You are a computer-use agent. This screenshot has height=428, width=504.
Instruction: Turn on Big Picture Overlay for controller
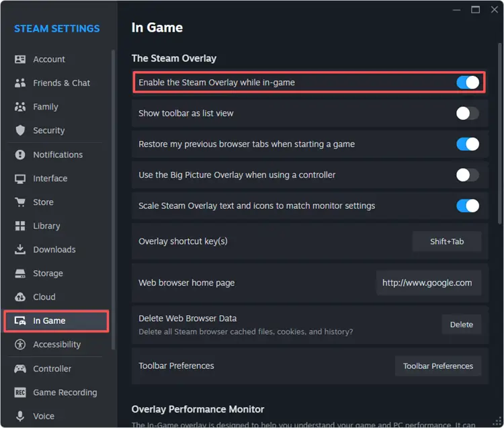(x=467, y=175)
